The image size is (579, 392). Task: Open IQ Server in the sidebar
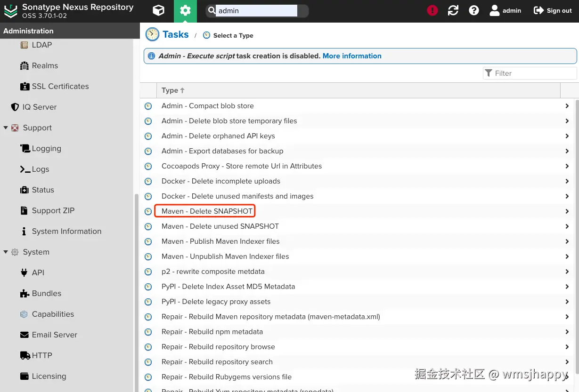pos(39,107)
